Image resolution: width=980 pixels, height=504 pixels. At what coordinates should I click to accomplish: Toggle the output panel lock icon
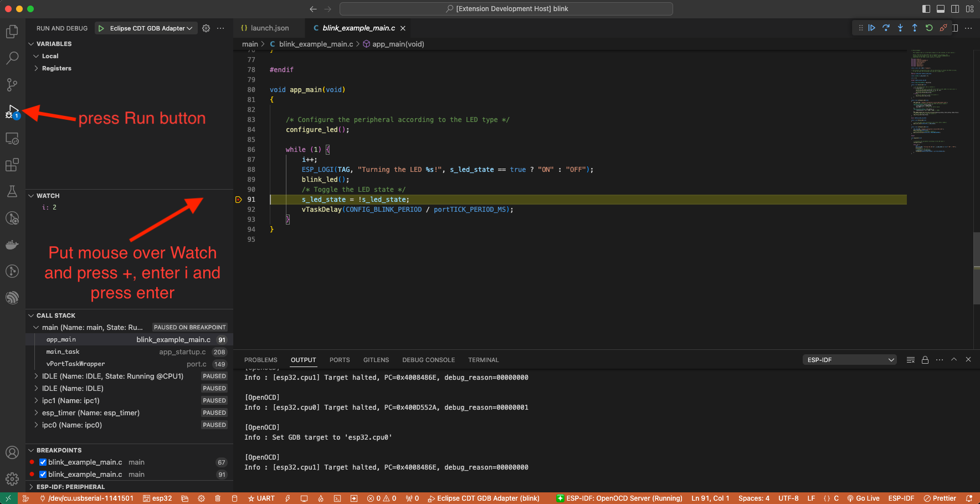click(x=925, y=359)
